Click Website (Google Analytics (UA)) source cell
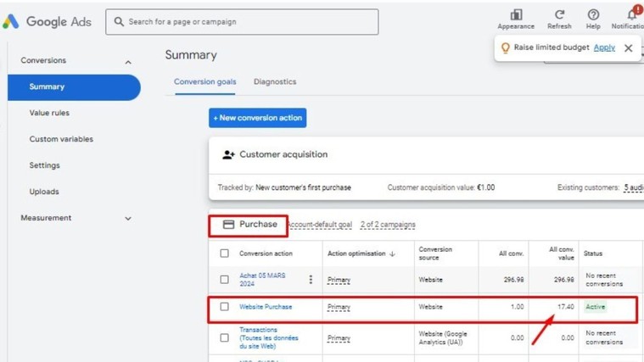Image resolution: width=644 pixels, height=362 pixels. 443,337
